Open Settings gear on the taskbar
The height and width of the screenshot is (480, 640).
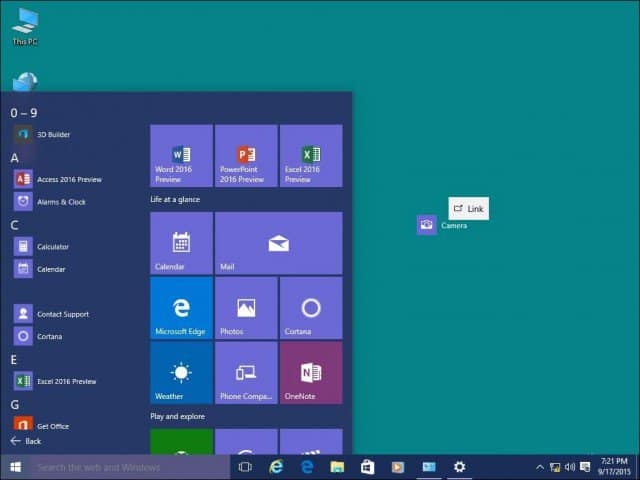click(x=459, y=467)
